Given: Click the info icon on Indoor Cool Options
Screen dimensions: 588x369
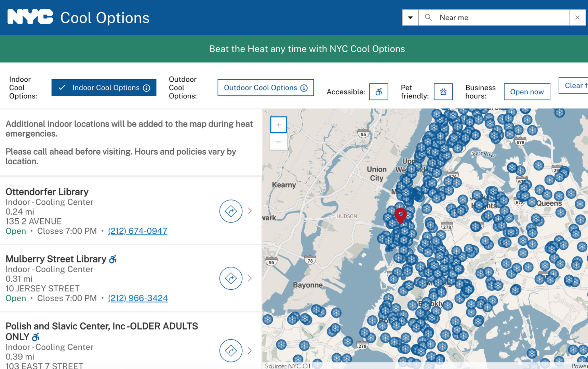Looking at the screenshot, I should [147, 88].
